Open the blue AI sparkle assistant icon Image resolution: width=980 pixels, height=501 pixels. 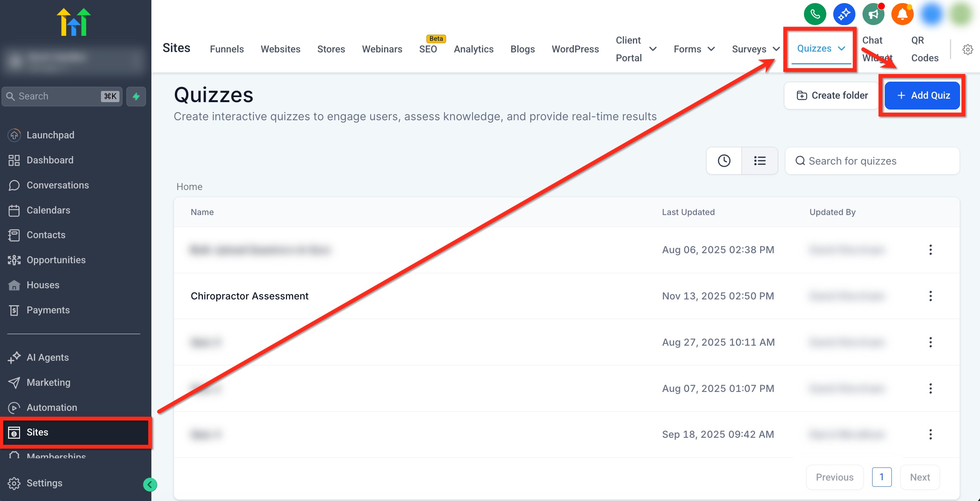[844, 15]
